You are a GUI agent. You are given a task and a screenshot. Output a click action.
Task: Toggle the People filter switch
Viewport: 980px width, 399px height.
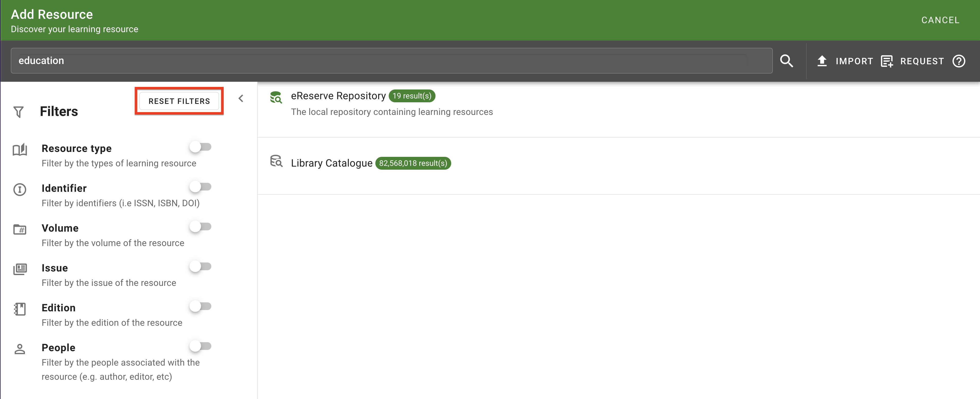pos(200,346)
